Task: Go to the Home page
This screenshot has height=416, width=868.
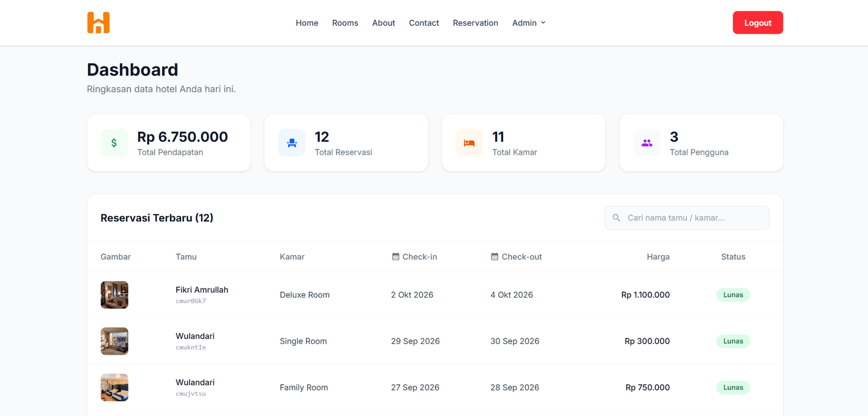Action: pos(307,23)
